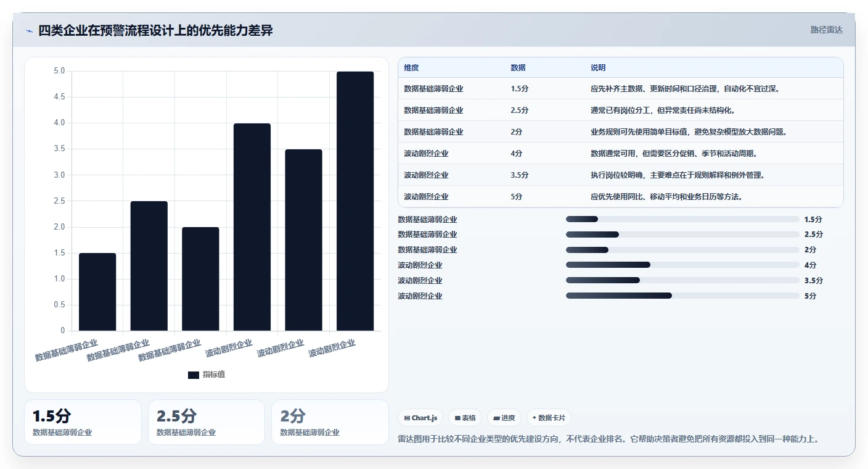Image resolution: width=868 pixels, height=469 pixels.
Task: Click the 指标值 legend color box
Action: click(x=194, y=375)
